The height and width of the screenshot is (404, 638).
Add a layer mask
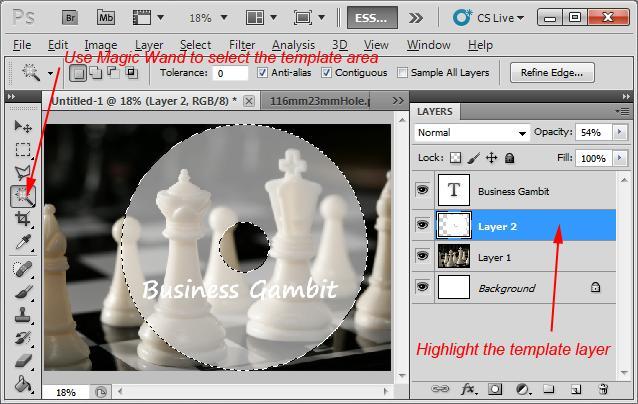coord(495,389)
